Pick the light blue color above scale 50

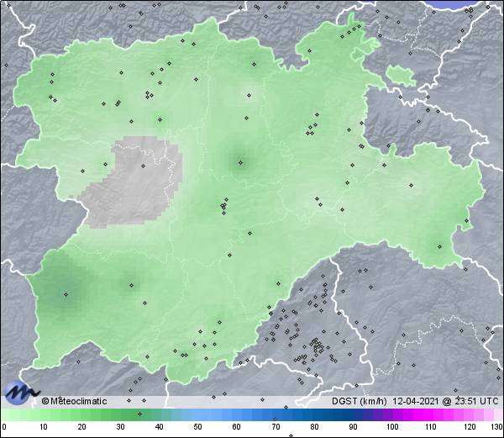197,414
